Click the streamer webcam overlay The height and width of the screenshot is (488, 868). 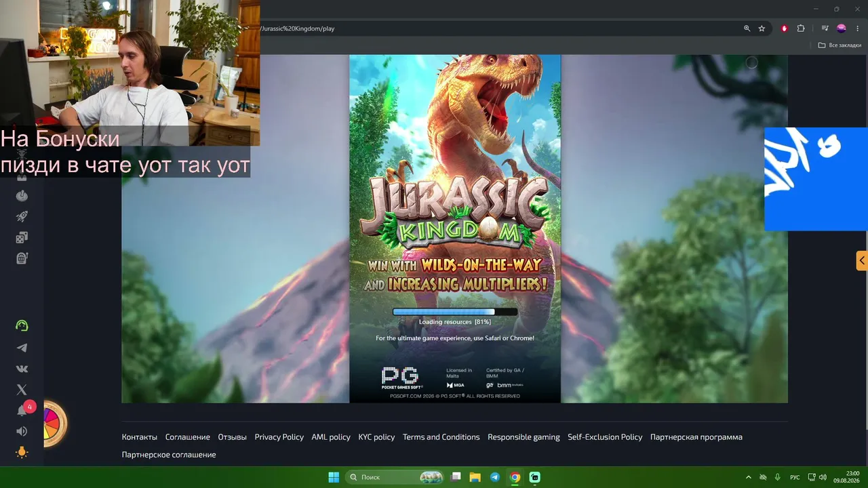(130, 73)
